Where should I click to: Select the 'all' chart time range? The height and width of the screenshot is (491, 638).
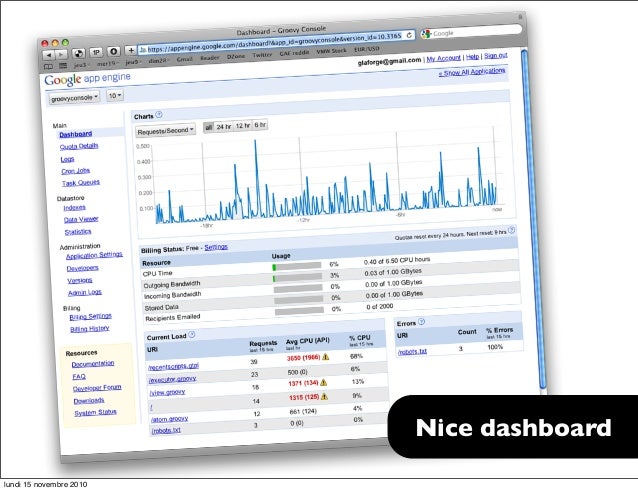point(208,127)
